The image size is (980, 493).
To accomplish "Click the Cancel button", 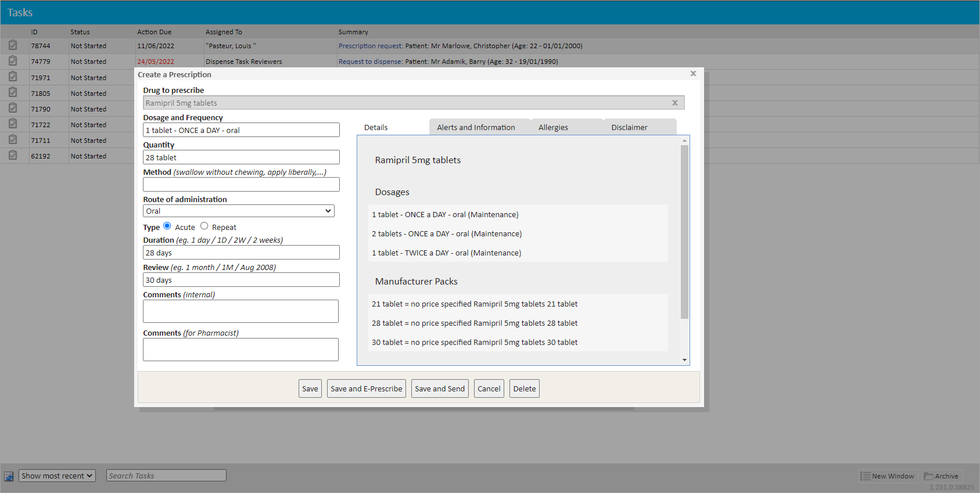I will [x=489, y=388].
